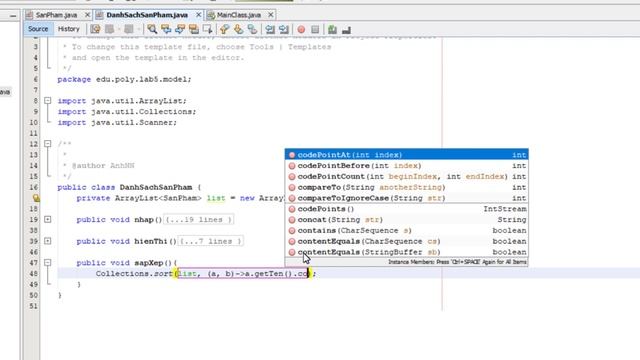Click the Comment lines icon
The width and height of the screenshot is (640, 360).
click(x=332, y=29)
